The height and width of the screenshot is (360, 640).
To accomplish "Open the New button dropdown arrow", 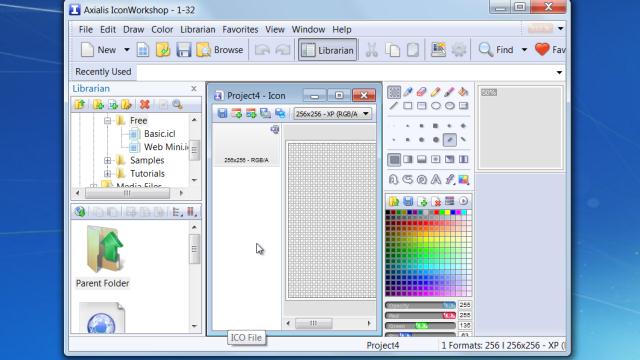I will [127, 50].
